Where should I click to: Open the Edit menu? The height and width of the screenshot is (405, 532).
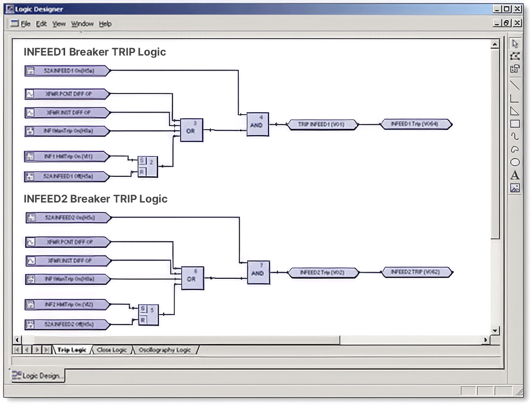click(x=41, y=24)
